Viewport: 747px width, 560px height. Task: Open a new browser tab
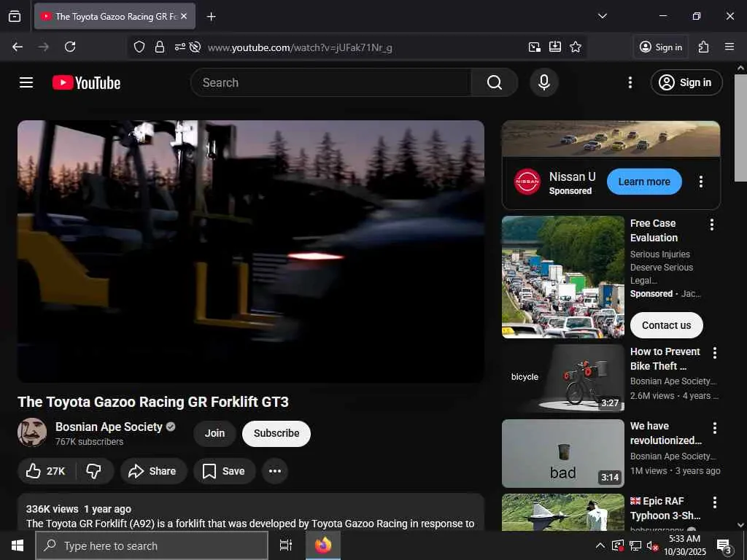pos(211,17)
